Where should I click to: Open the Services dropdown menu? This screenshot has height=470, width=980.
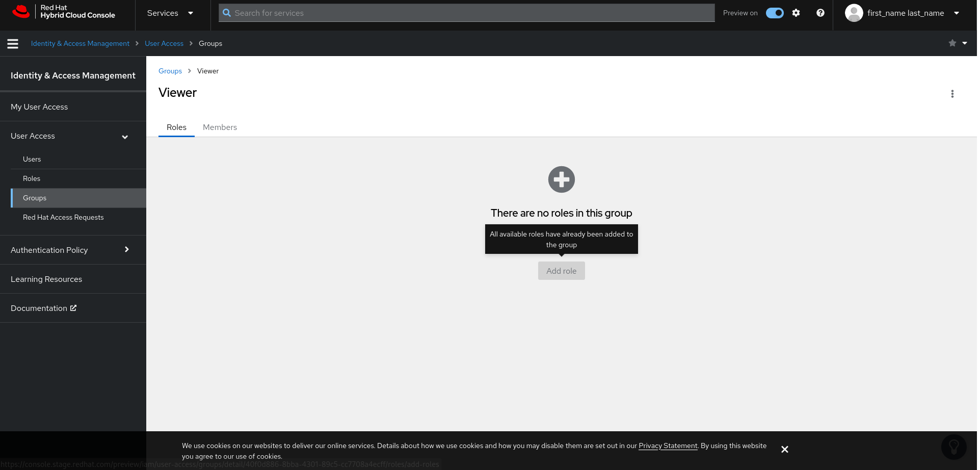click(x=170, y=13)
